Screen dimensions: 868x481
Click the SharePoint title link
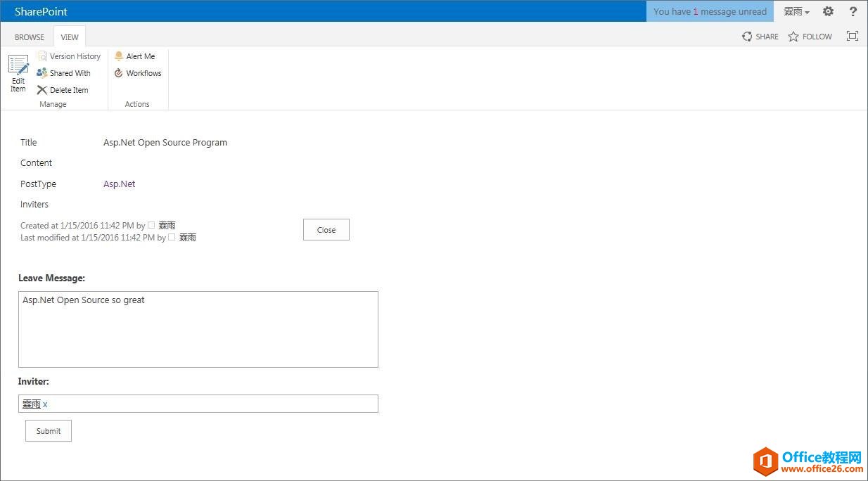tap(42, 11)
